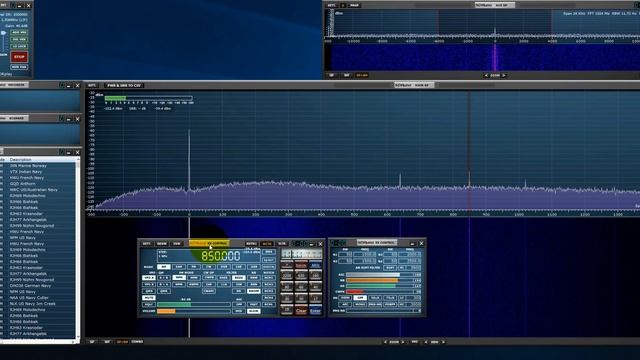Set AGC to FAST
This screenshot has height=360, width=640.
[254, 304]
